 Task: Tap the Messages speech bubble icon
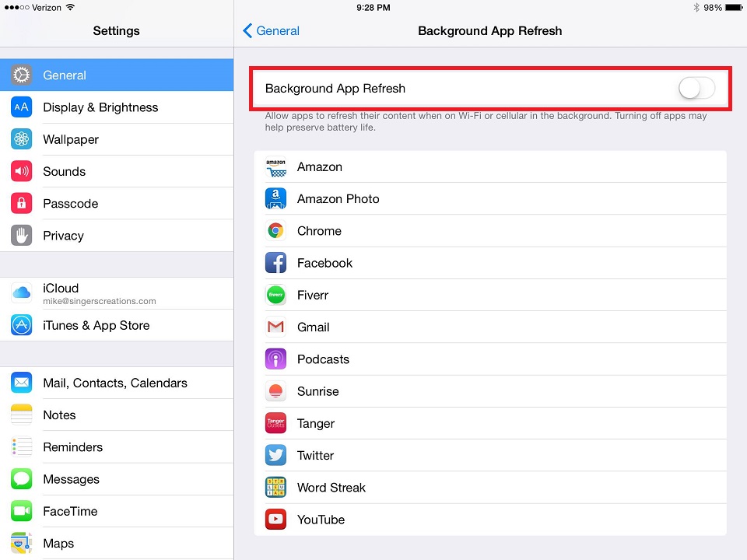(x=22, y=479)
